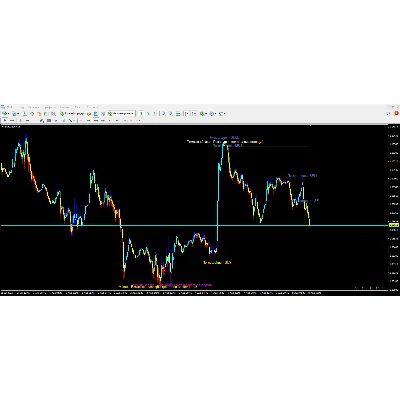Switch to the M1 timeframe

point(81,120)
